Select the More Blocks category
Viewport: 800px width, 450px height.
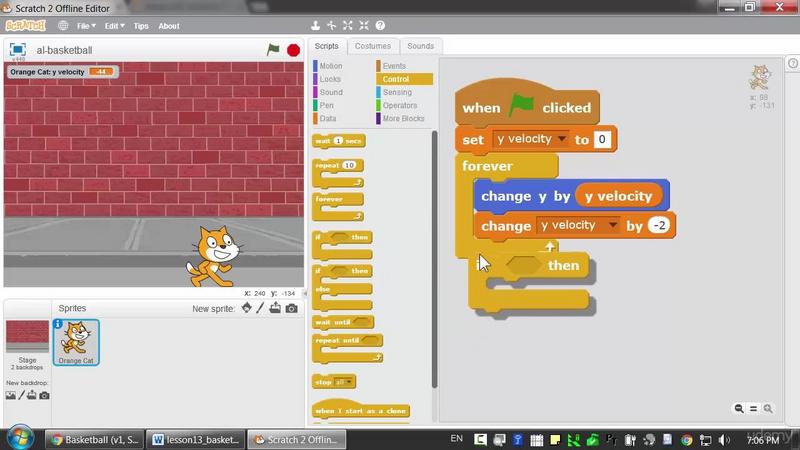pos(403,118)
